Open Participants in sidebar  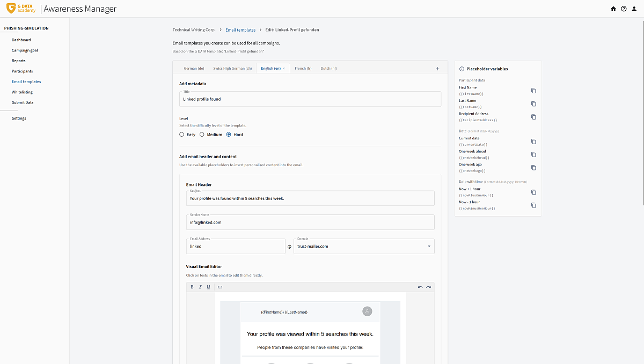[x=23, y=71]
